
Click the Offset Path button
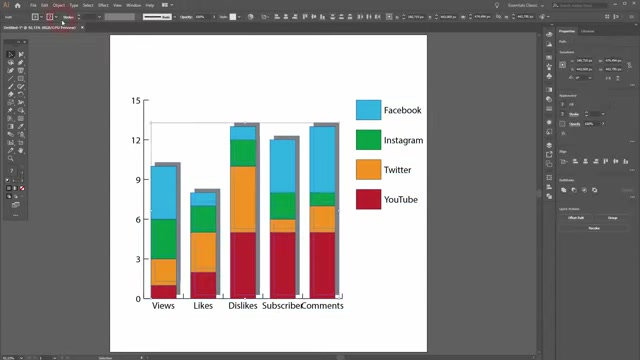coord(576,218)
